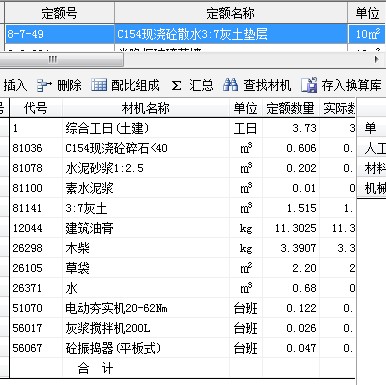Select 砼振捣器(平板式) row name
This screenshot has height=385, width=386.
(113, 348)
